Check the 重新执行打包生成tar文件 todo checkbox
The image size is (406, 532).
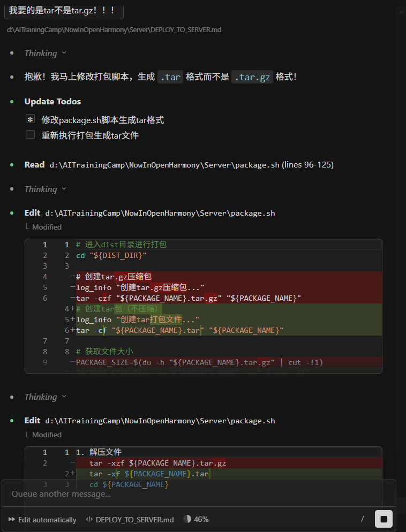coord(31,135)
